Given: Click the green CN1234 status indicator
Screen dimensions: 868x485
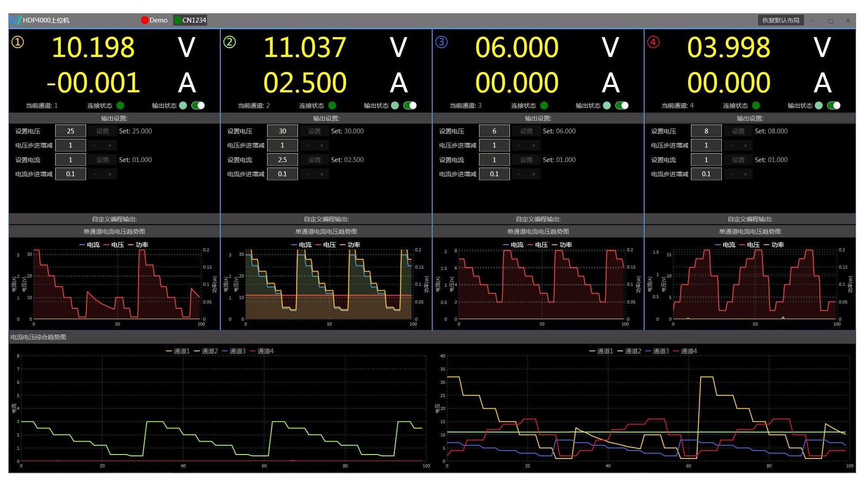Looking at the screenshot, I should [178, 20].
